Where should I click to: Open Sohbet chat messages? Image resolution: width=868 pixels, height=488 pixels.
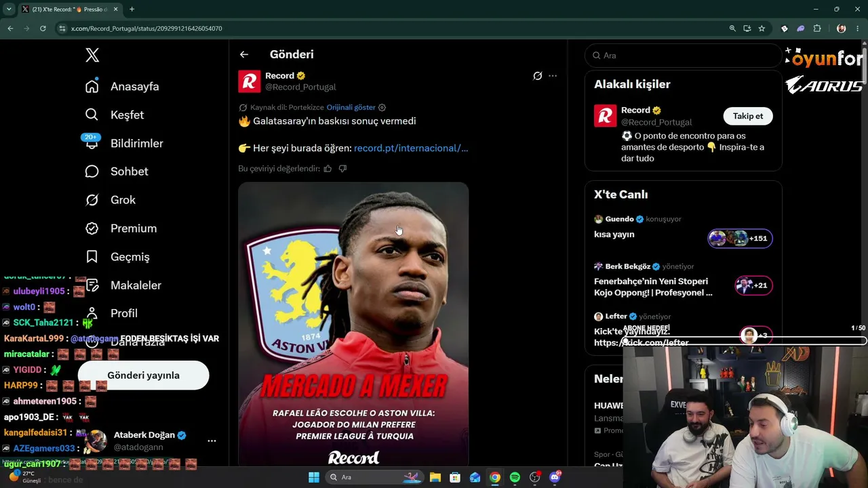[x=117, y=171]
